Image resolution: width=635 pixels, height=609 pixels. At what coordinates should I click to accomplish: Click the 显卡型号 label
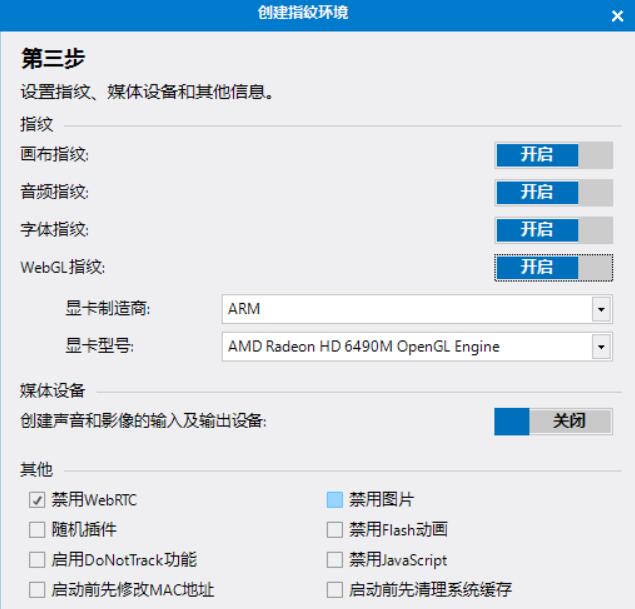(x=100, y=346)
